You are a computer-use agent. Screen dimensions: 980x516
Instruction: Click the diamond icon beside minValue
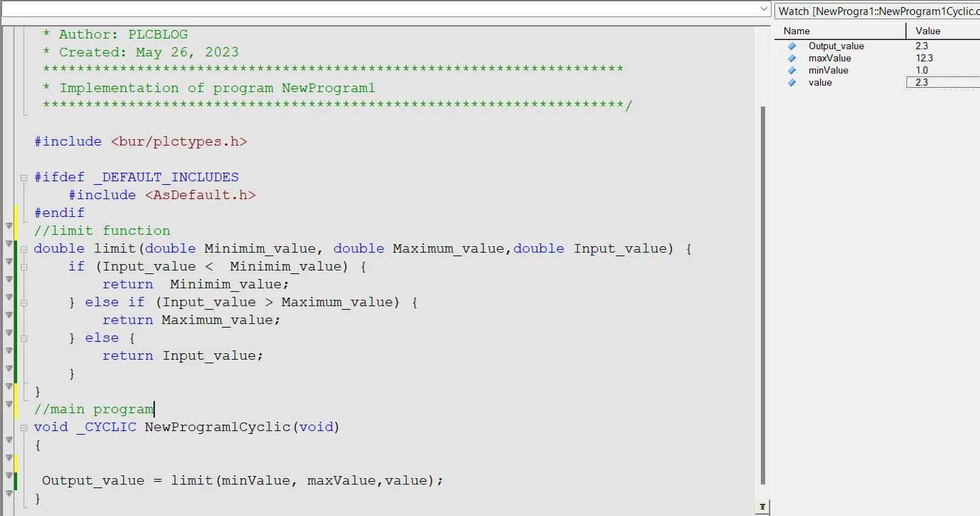792,70
